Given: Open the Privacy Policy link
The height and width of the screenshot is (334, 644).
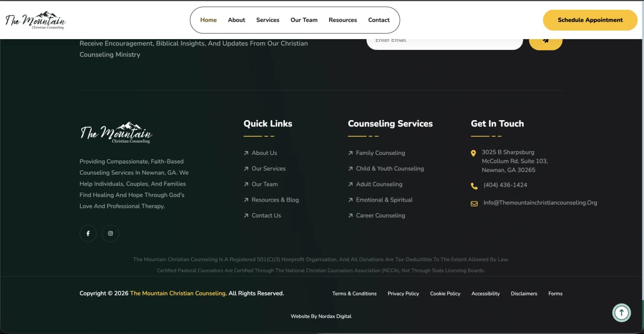Looking at the screenshot, I should point(403,294).
